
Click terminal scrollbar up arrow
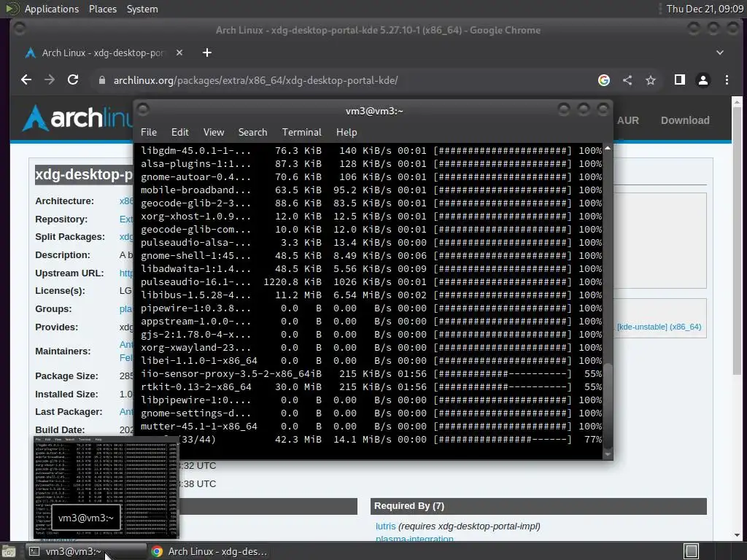[x=608, y=149]
